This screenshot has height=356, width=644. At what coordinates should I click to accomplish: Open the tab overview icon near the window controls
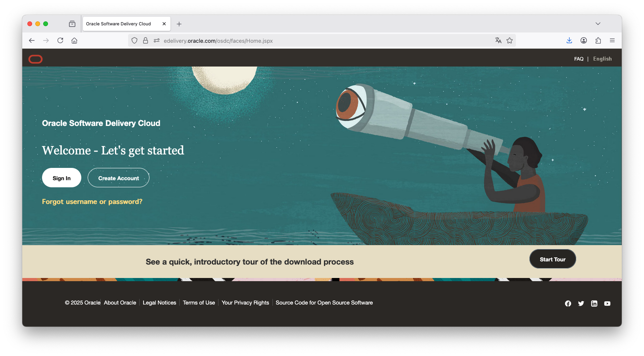coord(72,24)
